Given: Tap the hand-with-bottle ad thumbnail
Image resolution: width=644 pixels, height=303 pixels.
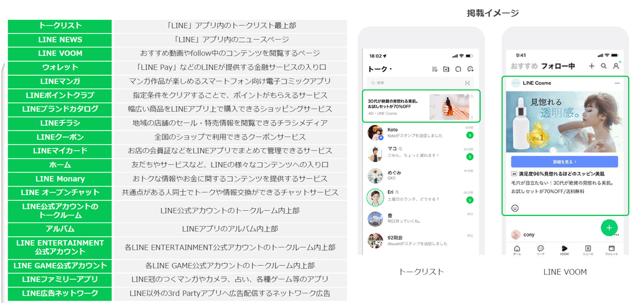Looking at the screenshot, I should pos(449,107).
